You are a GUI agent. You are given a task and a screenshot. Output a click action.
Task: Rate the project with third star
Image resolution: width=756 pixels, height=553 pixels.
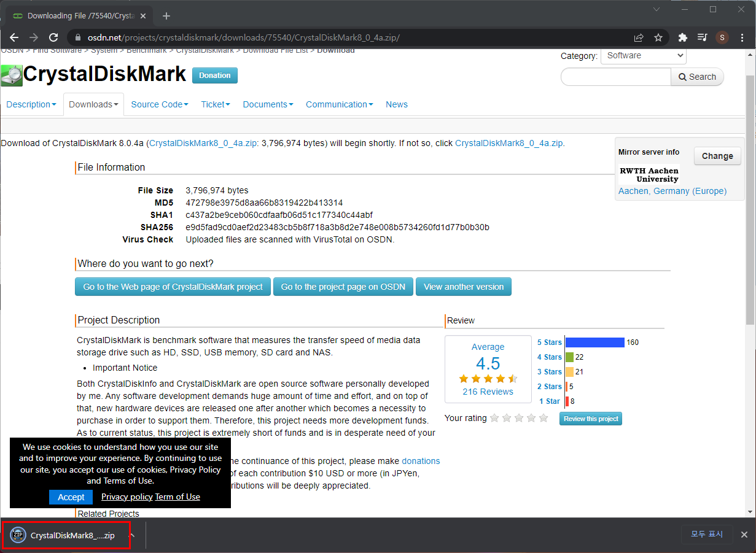click(519, 418)
